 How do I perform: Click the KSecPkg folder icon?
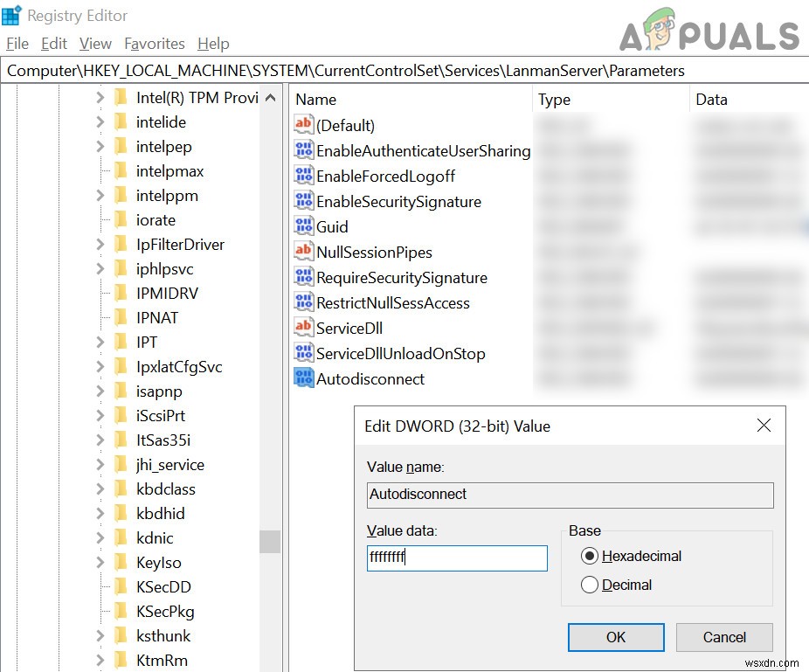tap(121, 611)
